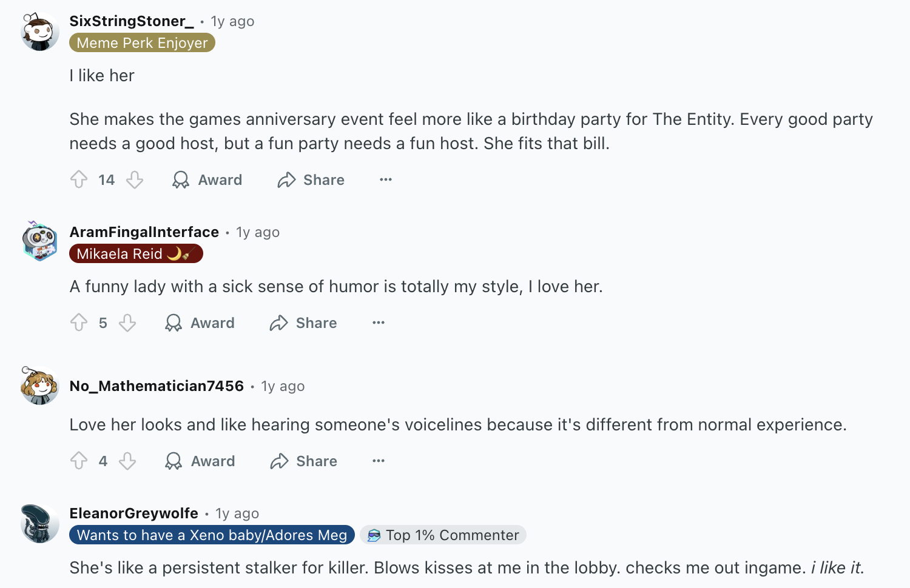Upvote SixStringStoner_'s comment
Screen dimensions: 910x588
coord(78,179)
